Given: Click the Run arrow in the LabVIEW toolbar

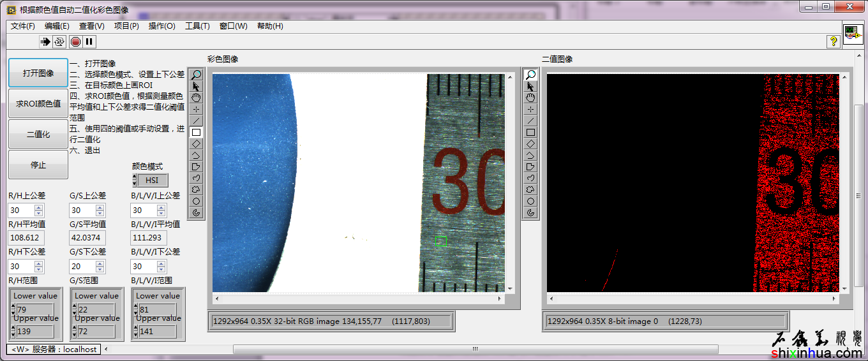Looking at the screenshot, I should 45,42.
